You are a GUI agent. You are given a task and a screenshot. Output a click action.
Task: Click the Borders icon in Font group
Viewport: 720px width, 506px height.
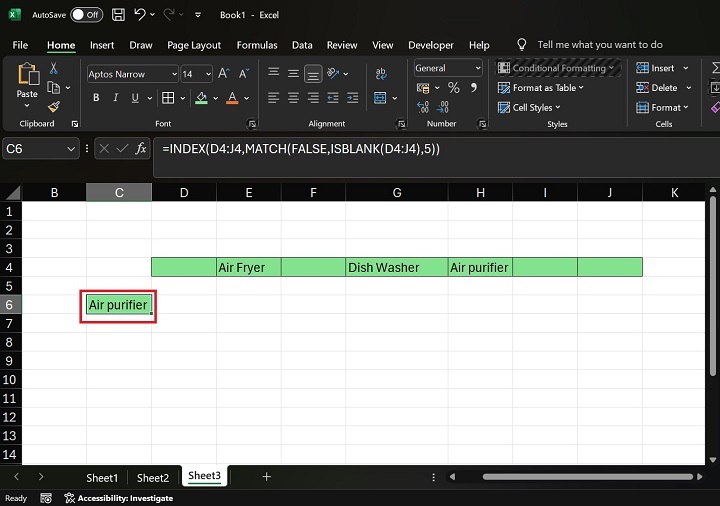167,98
